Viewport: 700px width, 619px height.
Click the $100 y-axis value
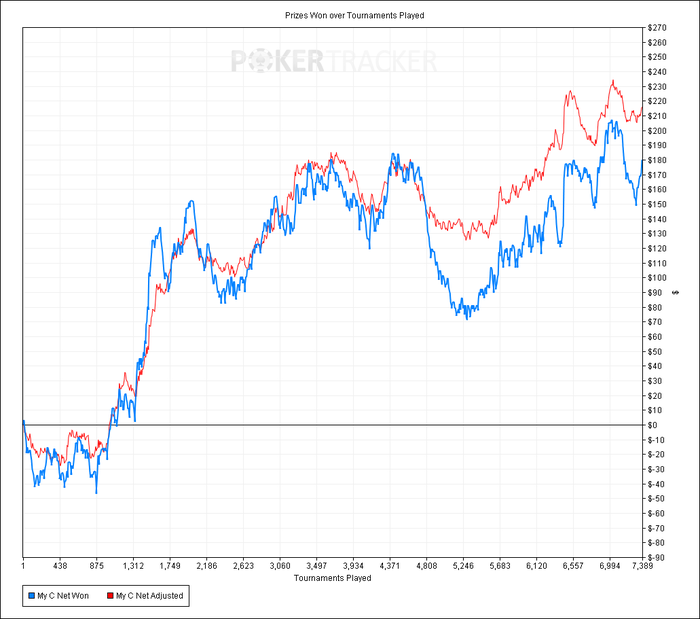[x=657, y=278]
